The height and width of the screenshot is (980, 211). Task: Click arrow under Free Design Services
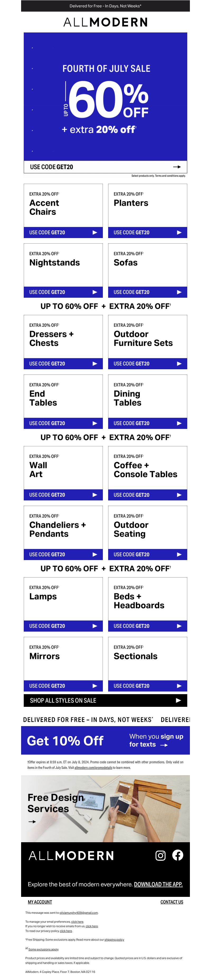32,822
